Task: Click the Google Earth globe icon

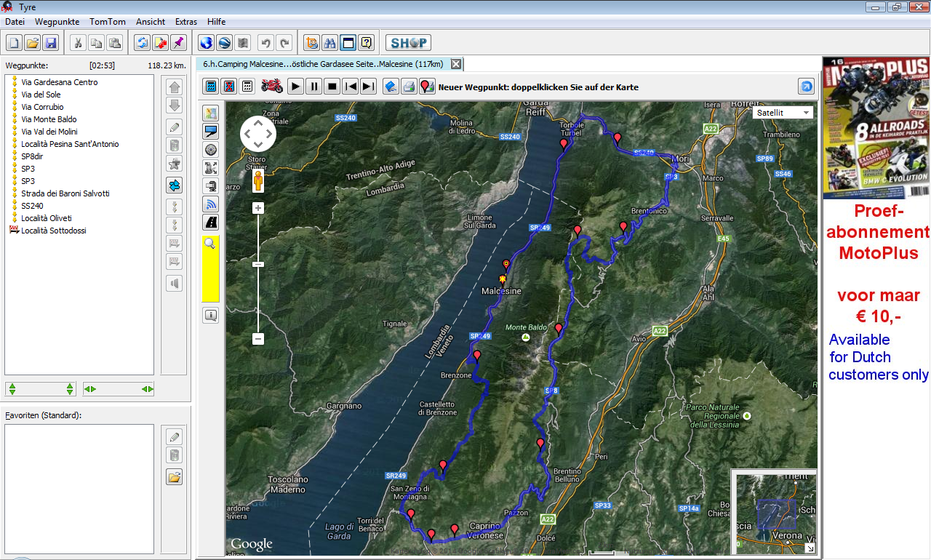Action: pyautogui.click(x=206, y=43)
